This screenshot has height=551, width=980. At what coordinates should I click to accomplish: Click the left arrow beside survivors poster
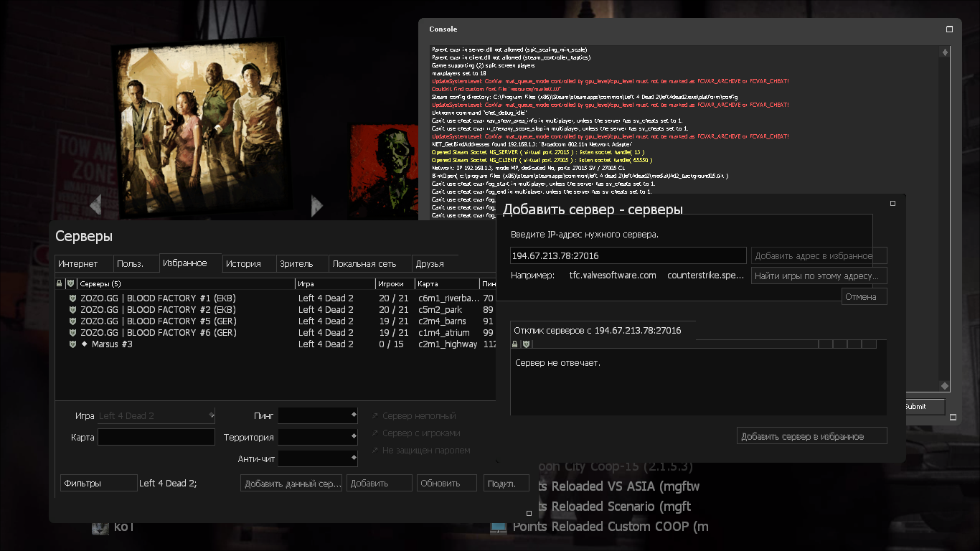(95, 205)
